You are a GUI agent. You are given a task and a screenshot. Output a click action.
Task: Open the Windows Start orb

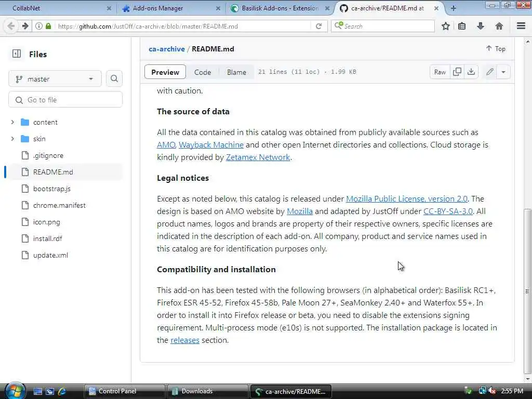(x=15, y=391)
